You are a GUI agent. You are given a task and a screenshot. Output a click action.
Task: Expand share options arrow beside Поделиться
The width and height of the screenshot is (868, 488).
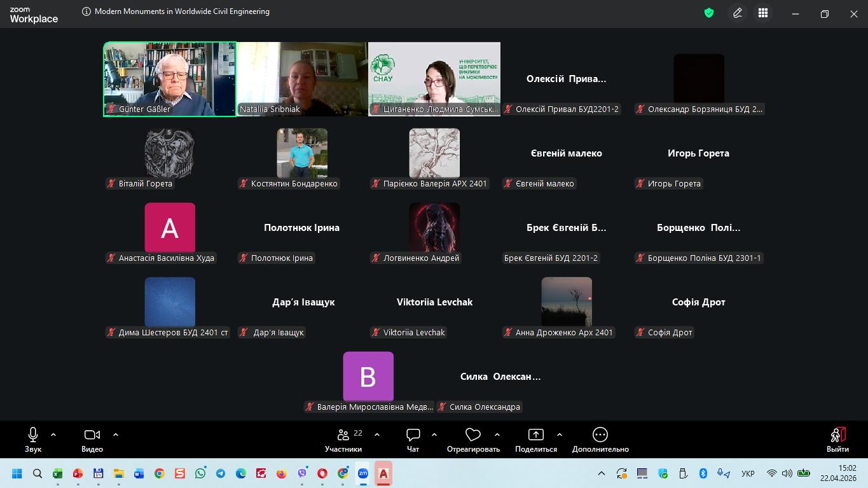pos(560,435)
